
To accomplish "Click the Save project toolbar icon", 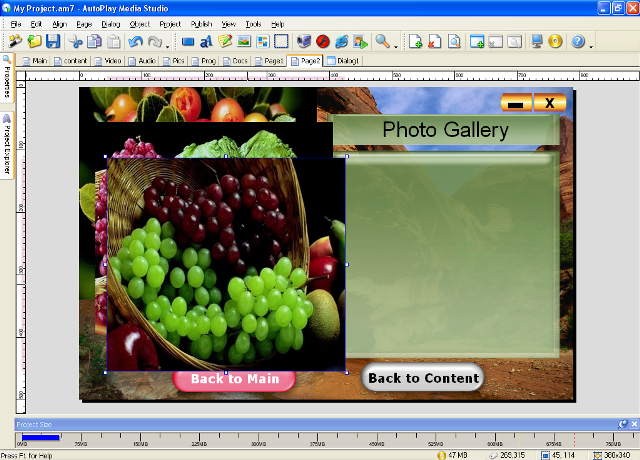I will [x=53, y=42].
